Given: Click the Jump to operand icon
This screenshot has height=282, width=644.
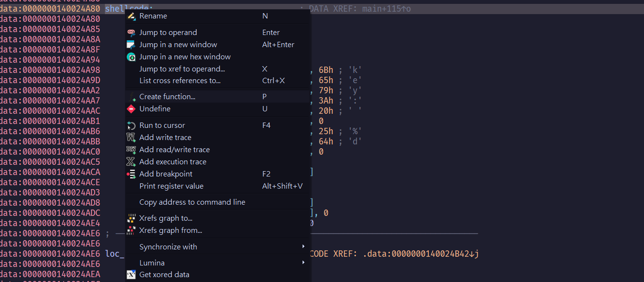Looking at the screenshot, I should [x=131, y=33].
